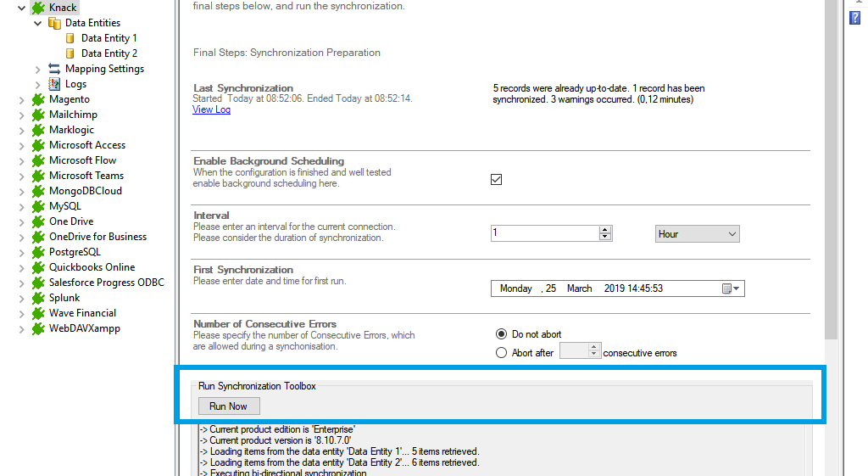Select the MySQL connection in tree
The height and width of the screenshot is (476, 868).
[64, 206]
